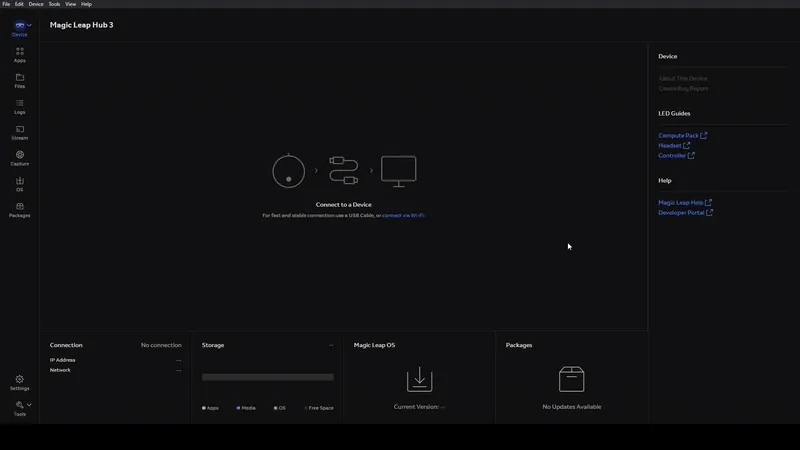Click the No Updates Available text
Viewport: 800px width, 450px height.
pyautogui.click(x=571, y=407)
